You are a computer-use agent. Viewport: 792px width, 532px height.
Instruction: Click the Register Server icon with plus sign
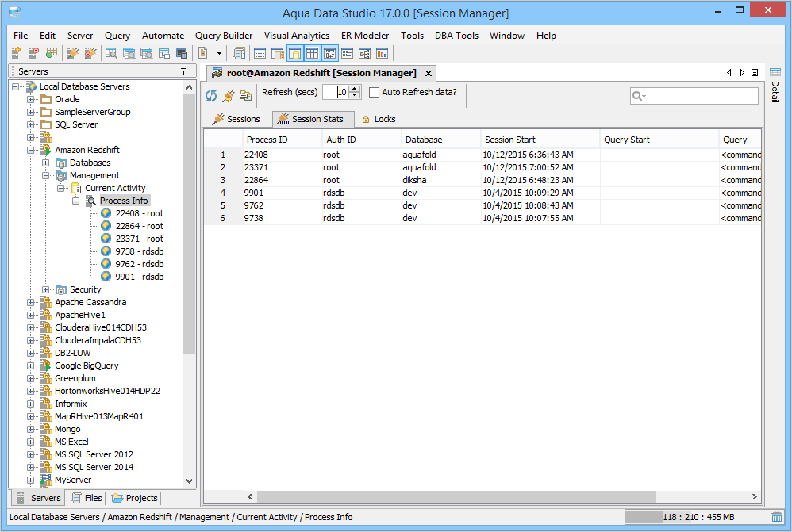[16, 53]
